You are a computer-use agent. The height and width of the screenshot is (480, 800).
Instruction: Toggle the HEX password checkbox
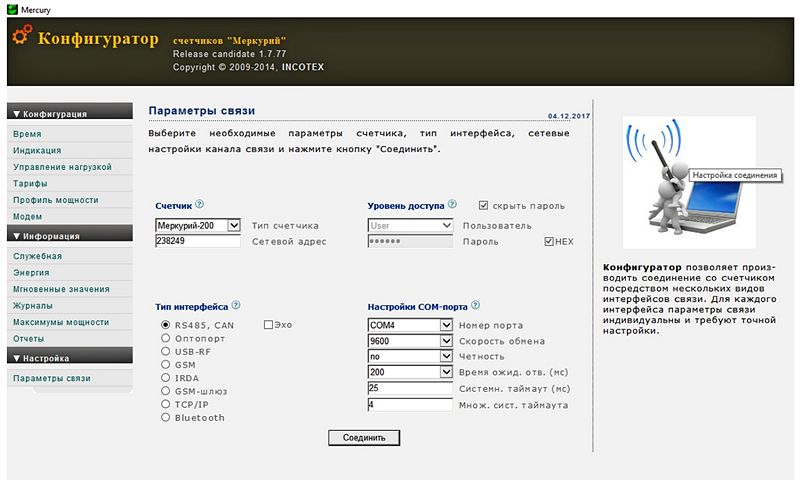[x=549, y=241]
